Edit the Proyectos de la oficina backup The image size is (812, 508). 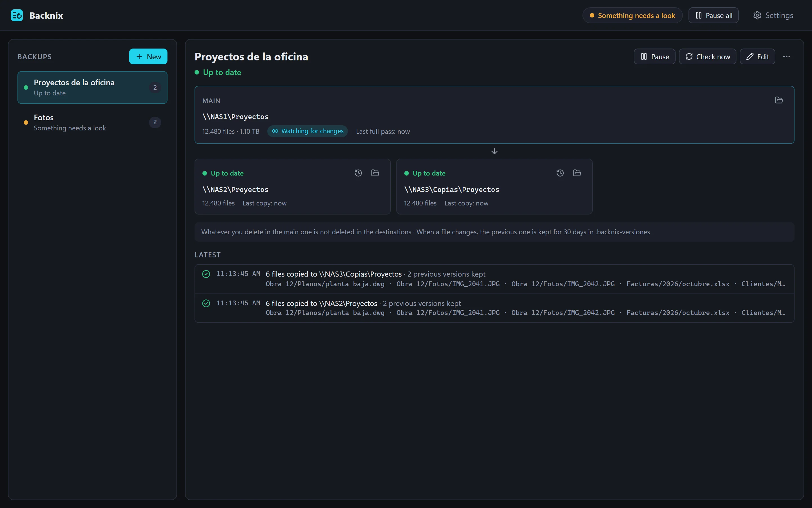(757, 56)
